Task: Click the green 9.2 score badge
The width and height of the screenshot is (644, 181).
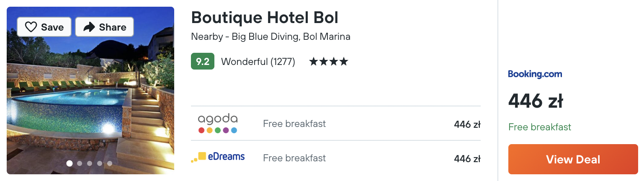Action: click(x=203, y=62)
